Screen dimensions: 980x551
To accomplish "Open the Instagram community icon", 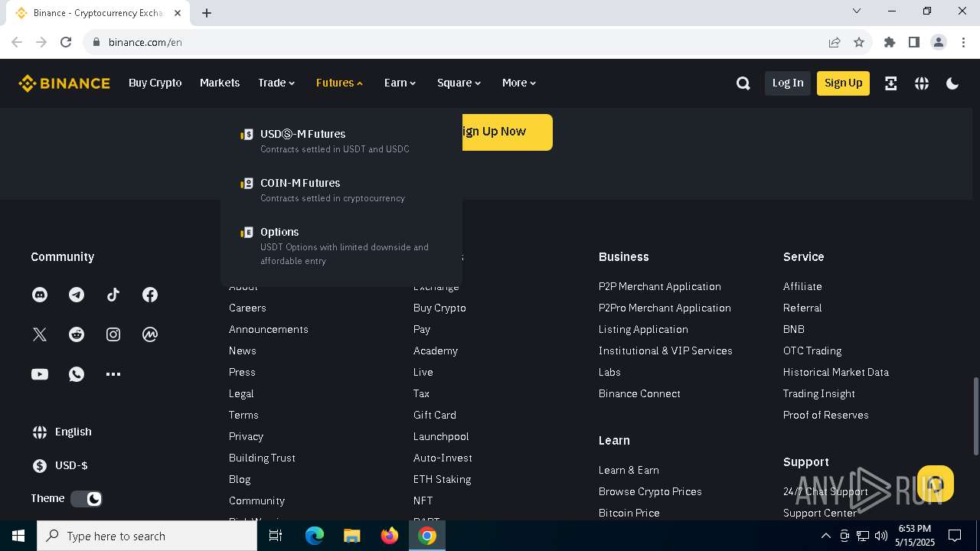I will tap(113, 334).
